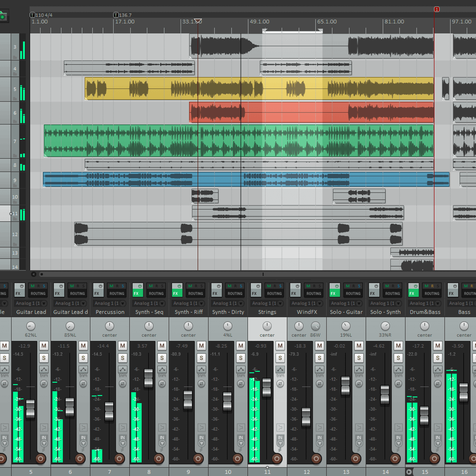Toggle input monitoring on the Solo - Synth channel

(x=398, y=440)
